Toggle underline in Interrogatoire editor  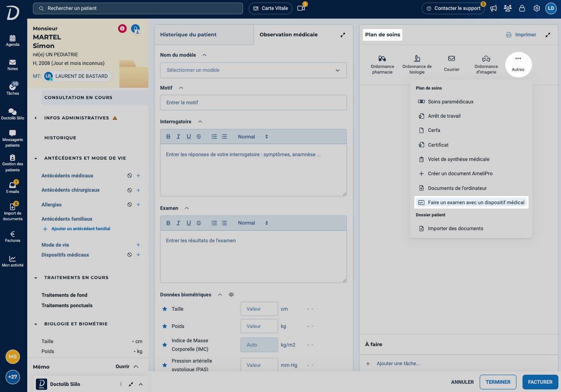pos(189,137)
